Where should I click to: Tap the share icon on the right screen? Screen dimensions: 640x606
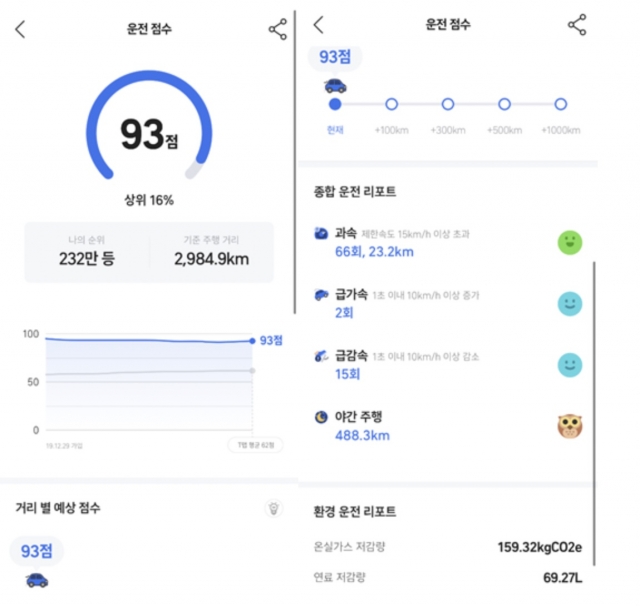[x=577, y=25]
